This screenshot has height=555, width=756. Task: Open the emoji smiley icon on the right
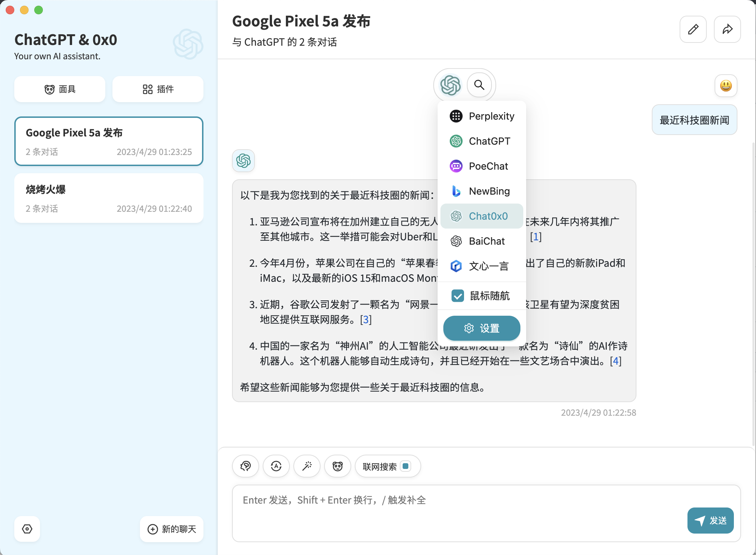[x=726, y=86]
